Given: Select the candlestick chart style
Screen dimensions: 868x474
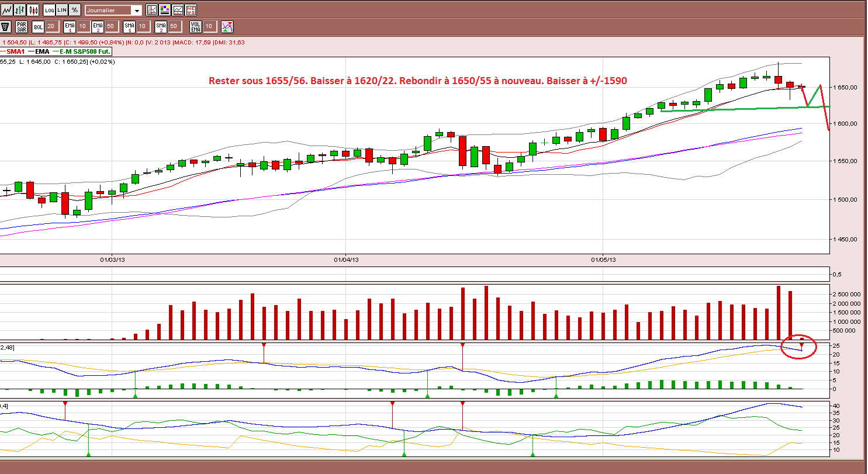Looking at the screenshot, I should tap(33, 10).
